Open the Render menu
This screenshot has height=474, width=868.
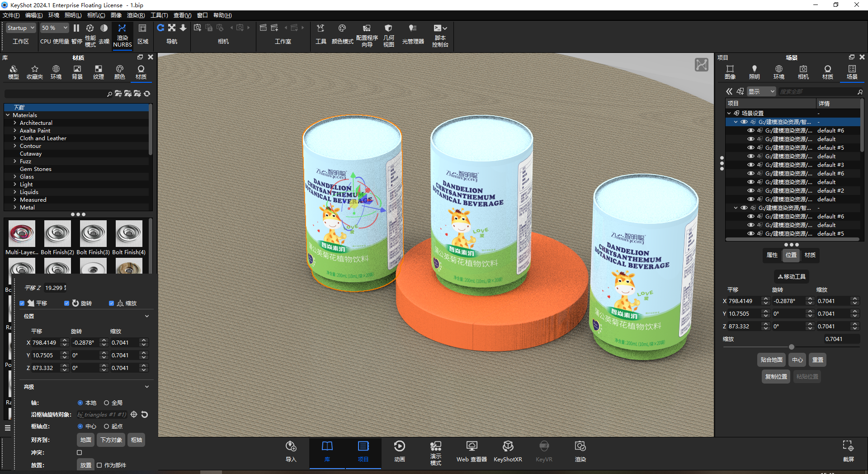coord(136,15)
